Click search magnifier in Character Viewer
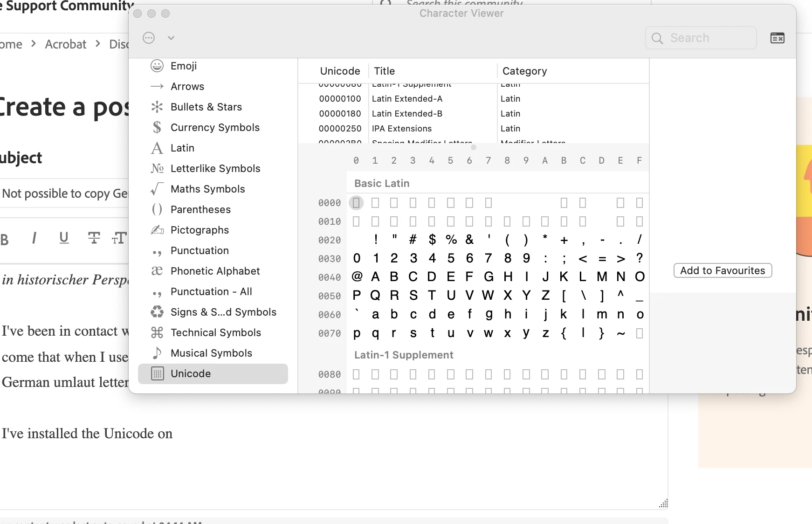The image size is (812, 524). click(657, 38)
